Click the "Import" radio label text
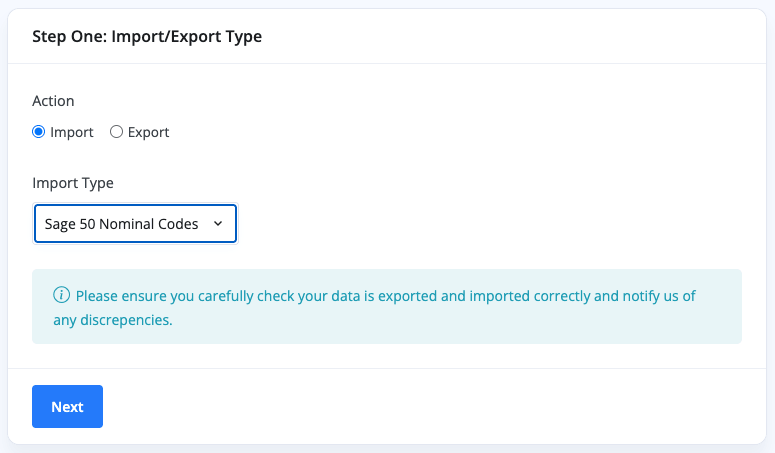 (x=71, y=132)
